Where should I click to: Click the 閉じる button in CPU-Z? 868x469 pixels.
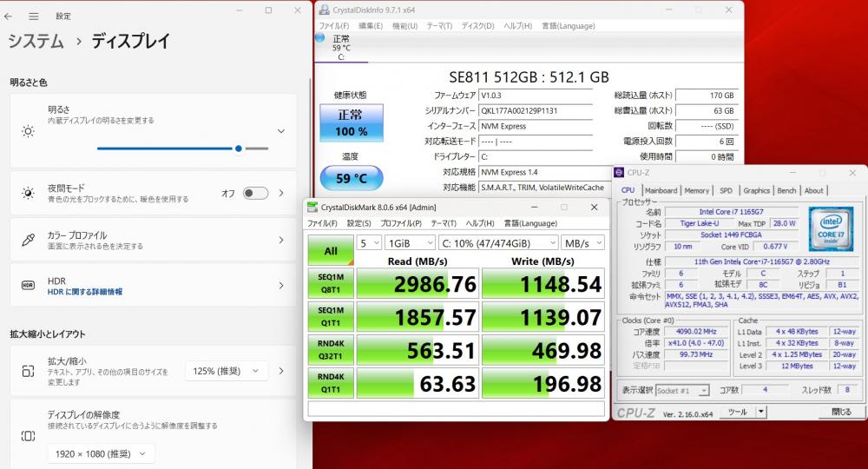[x=841, y=412]
